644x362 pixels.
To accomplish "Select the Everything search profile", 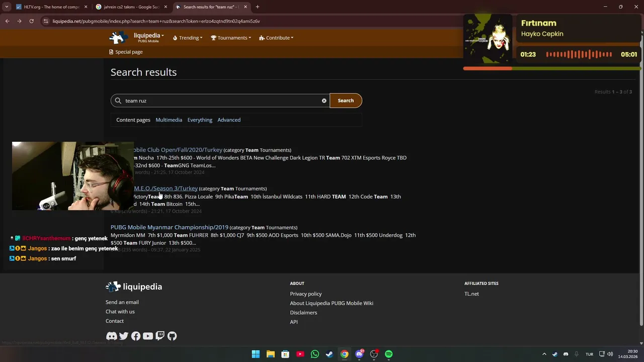I will (200, 120).
